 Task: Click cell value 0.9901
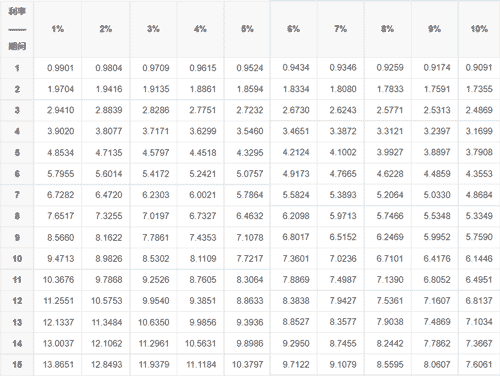60,68
